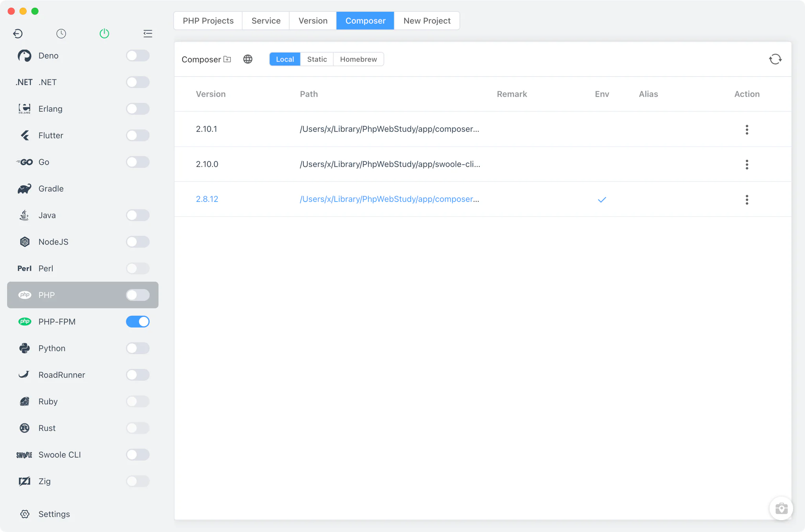Click the .NET logo icon
Screen dimensions: 805x532
(24, 82)
